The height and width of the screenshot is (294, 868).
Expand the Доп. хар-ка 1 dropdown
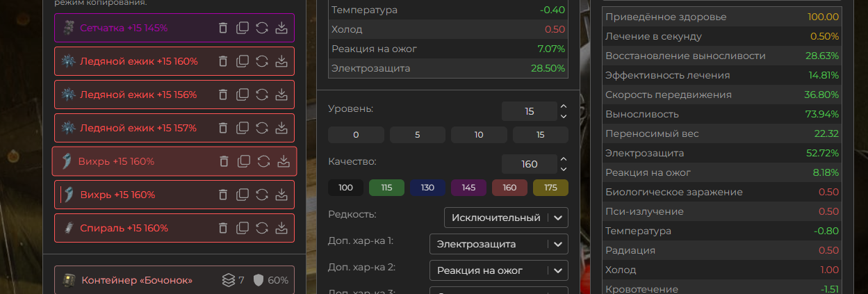(498, 244)
